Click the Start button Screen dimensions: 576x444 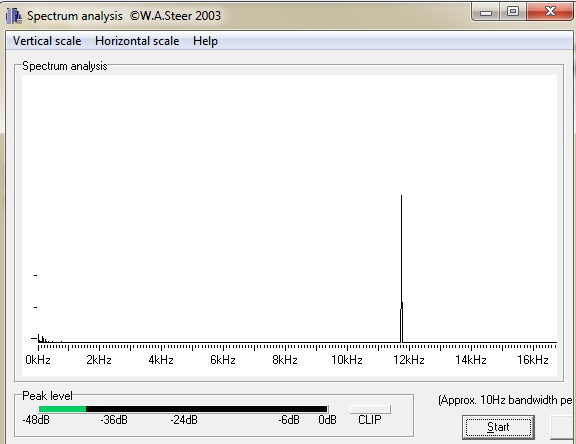click(498, 427)
